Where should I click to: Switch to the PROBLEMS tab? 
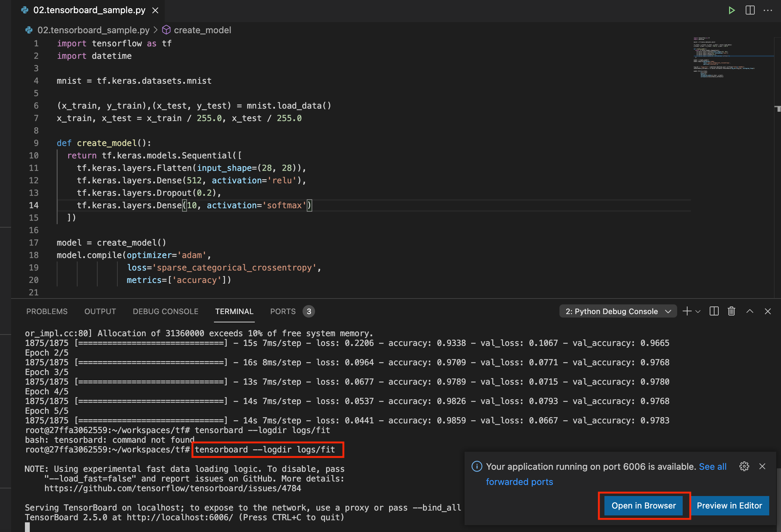click(x=47, y=311)
